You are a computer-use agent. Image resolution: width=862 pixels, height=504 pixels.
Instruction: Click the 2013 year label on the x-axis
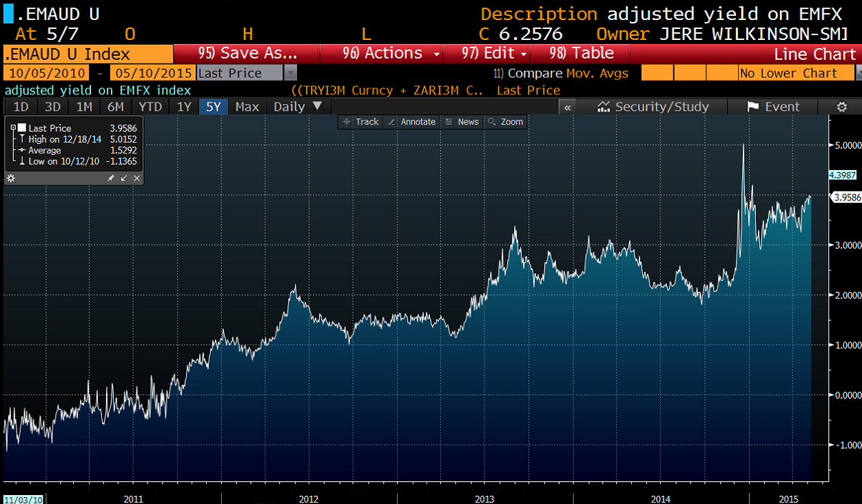click(x=484, y=498)
